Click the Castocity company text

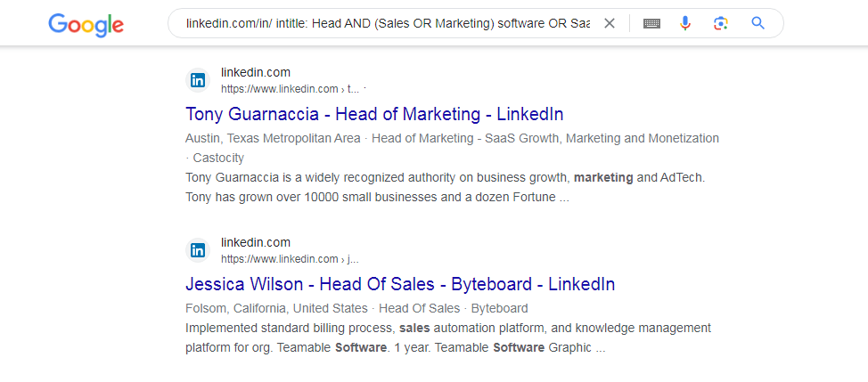(218, 158)
